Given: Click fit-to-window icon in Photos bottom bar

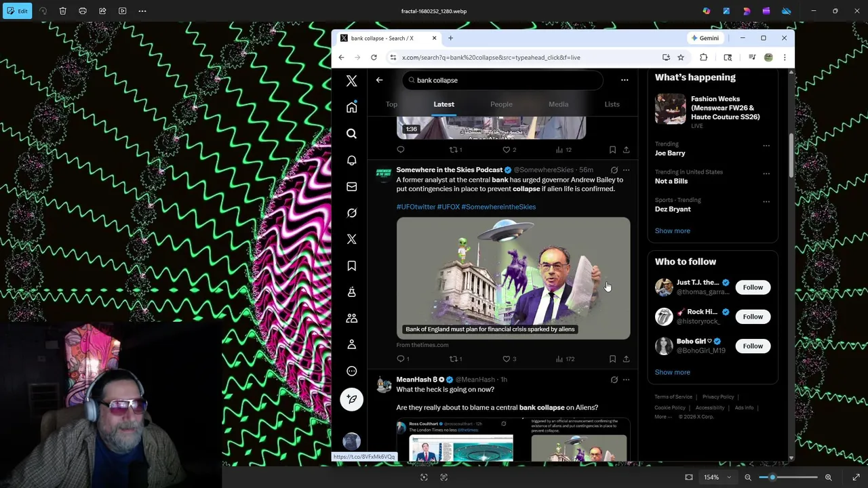Looking at the screenshot, I should tap(689, 477).
